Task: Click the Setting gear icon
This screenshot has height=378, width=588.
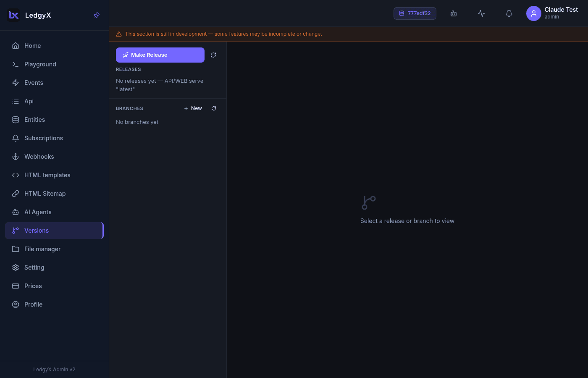Action: (x=16, y=268)
